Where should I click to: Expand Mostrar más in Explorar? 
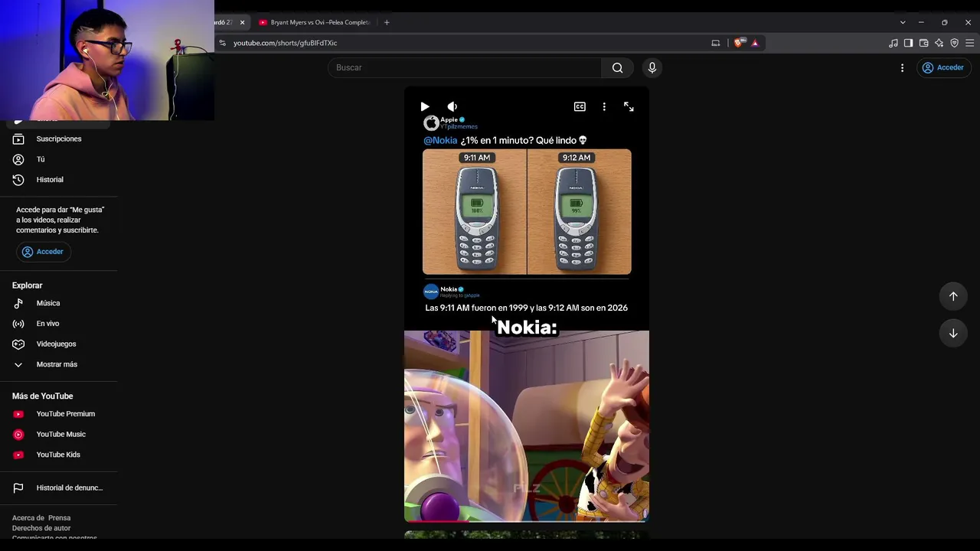point(59,364)
